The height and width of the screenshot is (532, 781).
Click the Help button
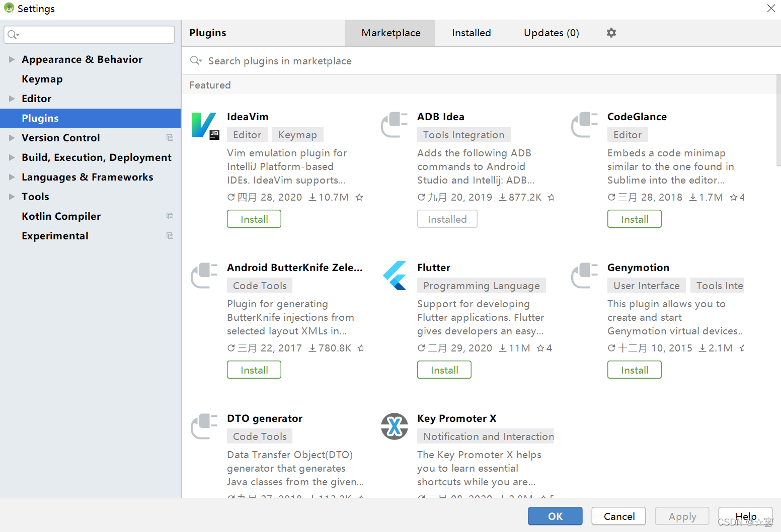[x=746, y=516]
